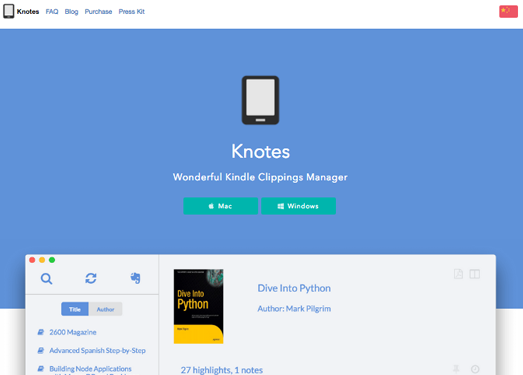Download the Windows version
This screenshot has height=375, width=523.
point(299,206)
